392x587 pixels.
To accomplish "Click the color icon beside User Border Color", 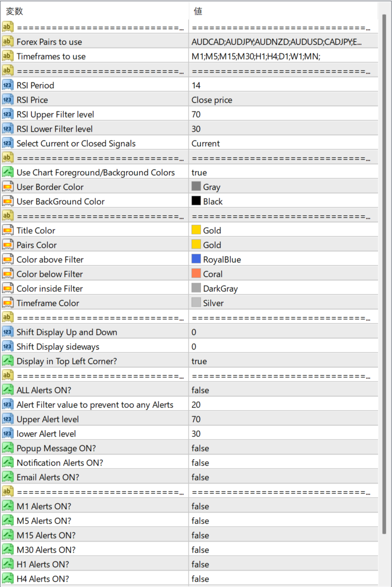I will 8,187.
